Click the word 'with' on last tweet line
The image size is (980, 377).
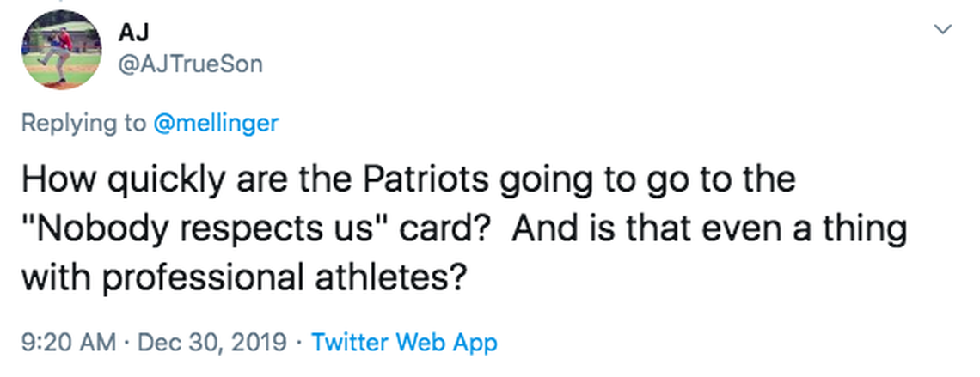pyautogui.click(x=48, y=277)
